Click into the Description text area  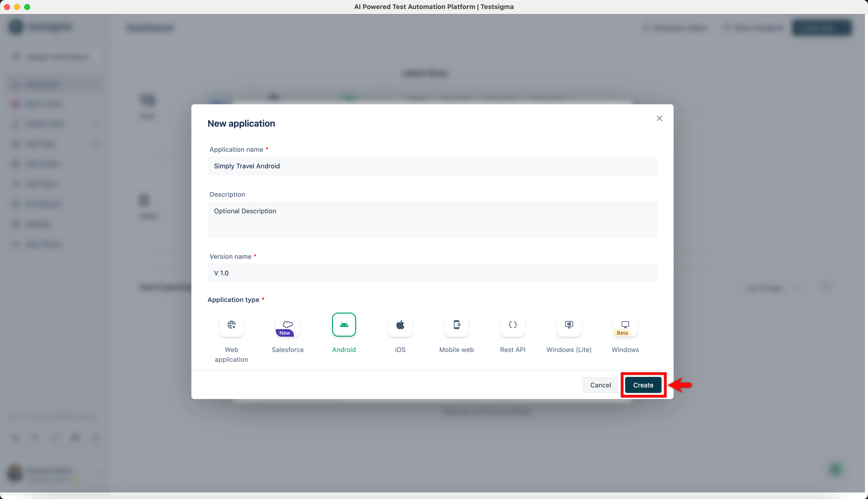point(432,219)
